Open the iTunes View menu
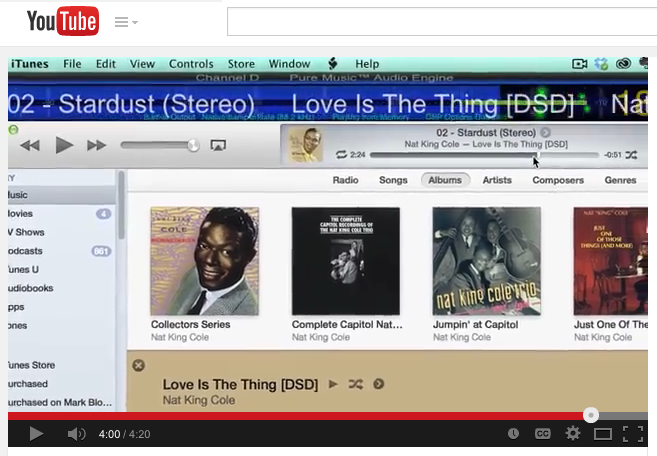Viewport: 657px width, 456px height. [142, 64]
